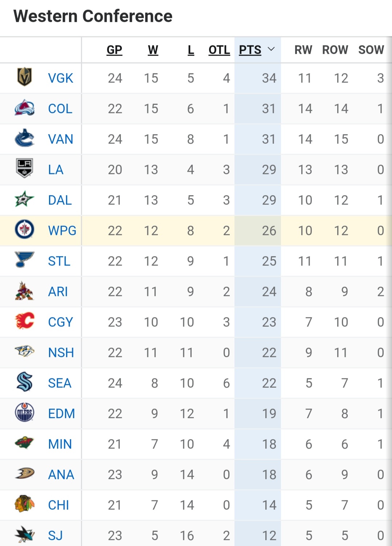
Task: Sort table by L column header
Action: (x=191, y=50)
